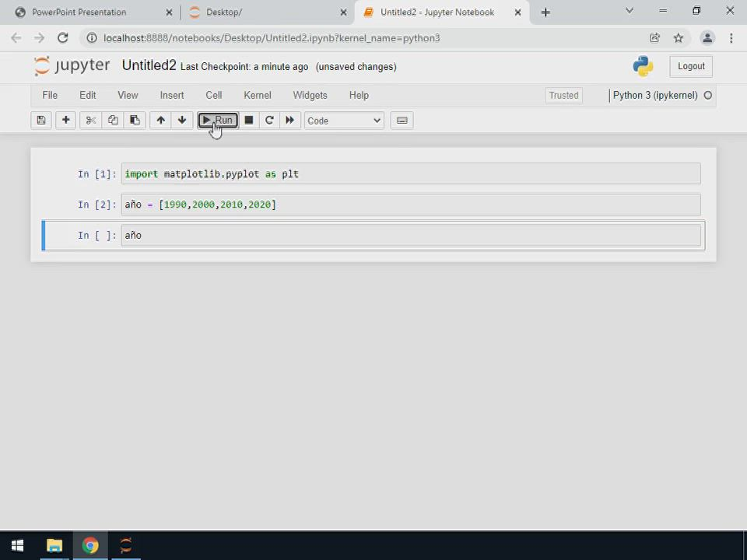Click the (unsaved changes) status text
The height and width of the screenshot is (560, 747).
point(356,67)
